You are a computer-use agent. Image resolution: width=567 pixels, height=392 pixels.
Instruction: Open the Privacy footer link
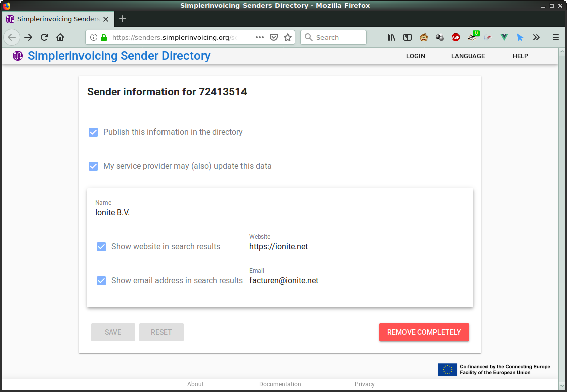pos(364,384)
